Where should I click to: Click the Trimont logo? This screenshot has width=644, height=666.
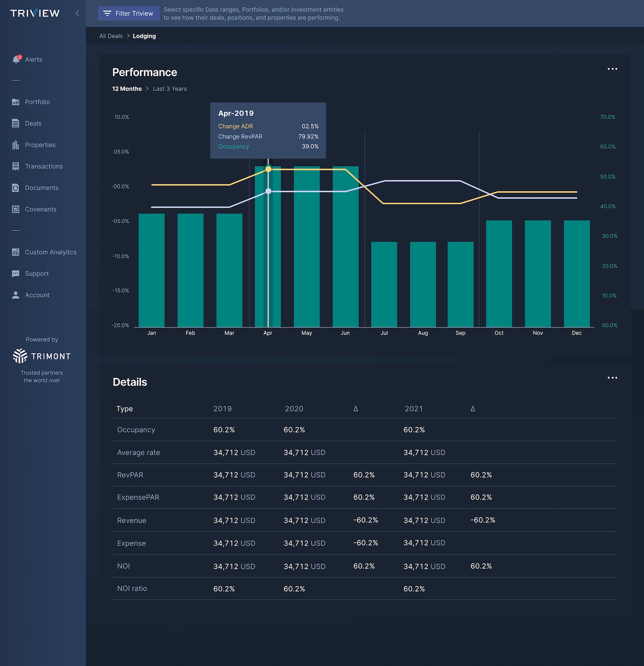tap(42, 356)
